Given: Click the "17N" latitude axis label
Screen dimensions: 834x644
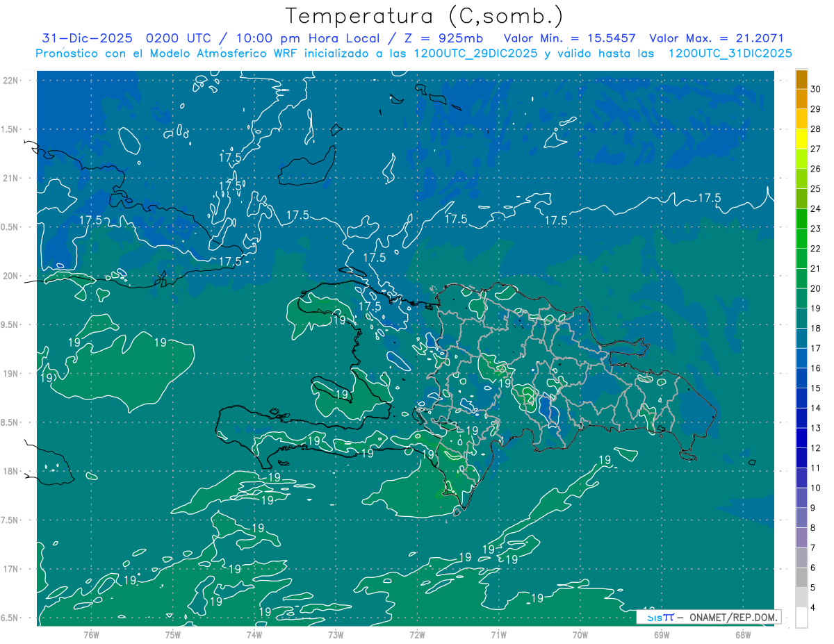Looking at the screenshot, I should click(11, 569).
